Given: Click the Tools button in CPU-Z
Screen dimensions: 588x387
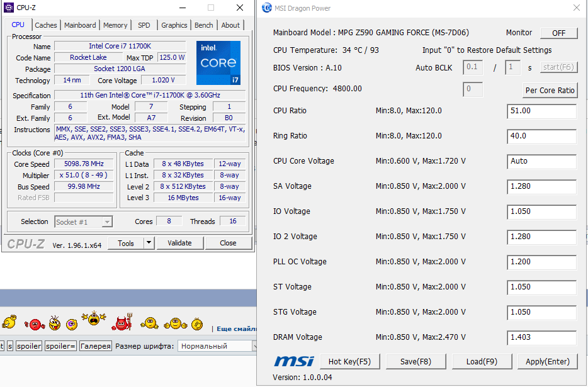Looking at the screenshot, I should click(126, 243).
